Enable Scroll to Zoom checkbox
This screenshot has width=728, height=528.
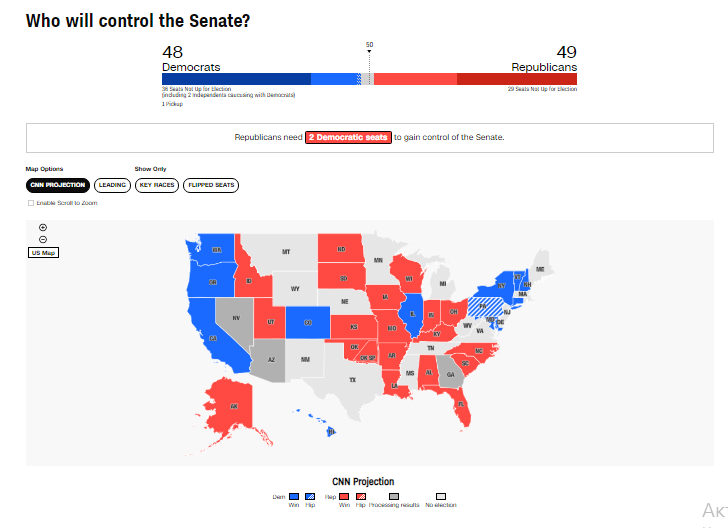(31, 203)
